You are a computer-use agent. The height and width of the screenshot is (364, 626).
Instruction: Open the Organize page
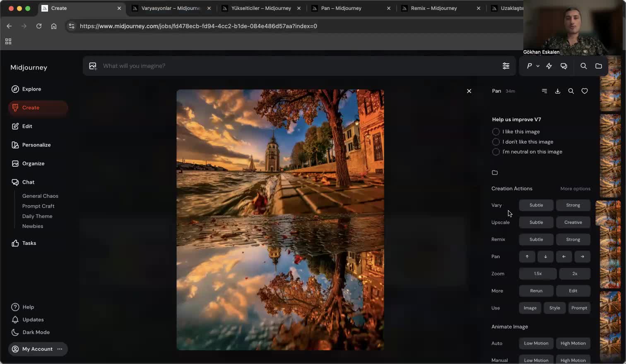pos(28,163)
